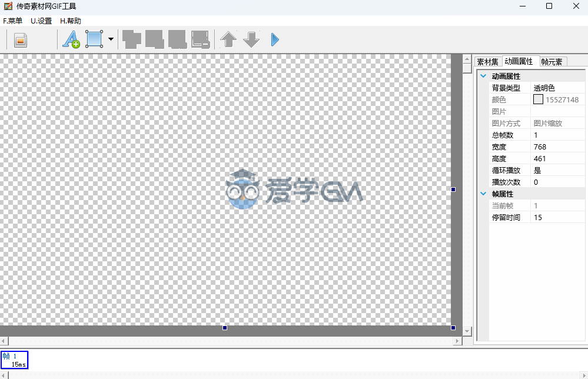Click the 宽度 value 768
Image resolution: width=588 pixels, height=379 pixels.
tap(540, 147)
